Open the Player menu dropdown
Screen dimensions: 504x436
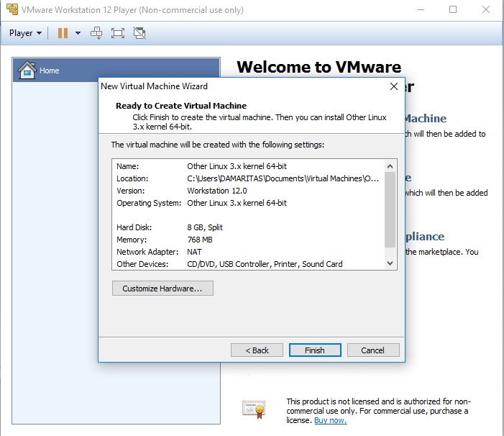click(x=25, y=33)
